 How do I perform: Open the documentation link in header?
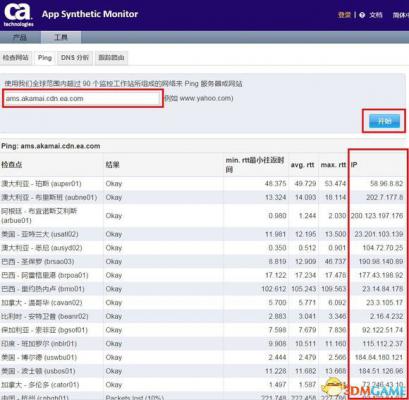click(x=376, y=15)
